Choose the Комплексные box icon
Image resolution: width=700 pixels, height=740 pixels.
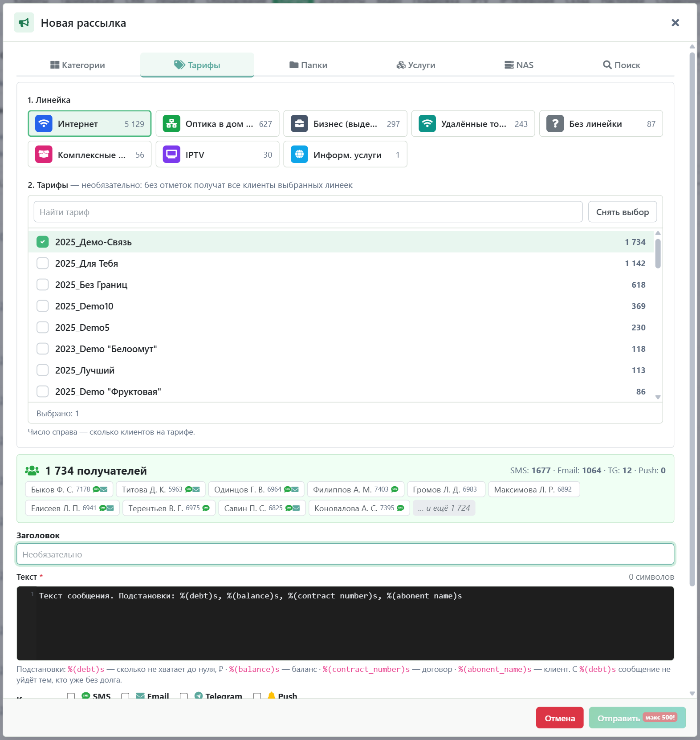pyautogui.click(x=44, y=155)
